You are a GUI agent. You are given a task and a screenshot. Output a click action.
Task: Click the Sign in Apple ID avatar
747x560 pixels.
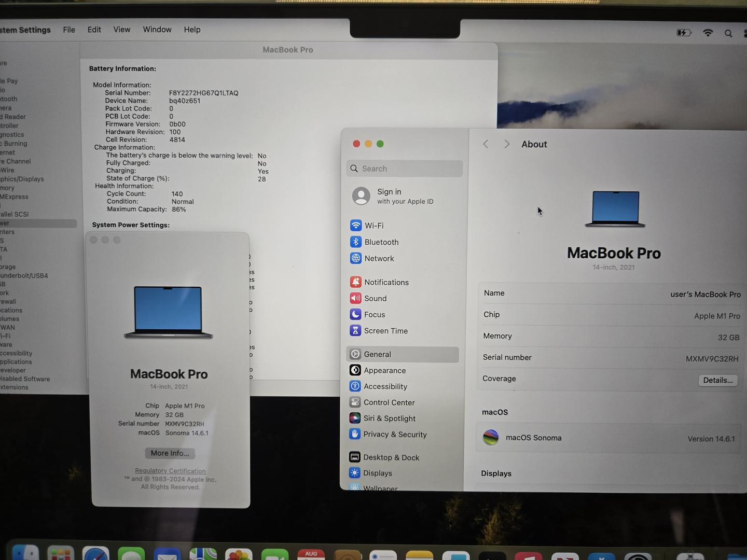(x=361, y=196)
